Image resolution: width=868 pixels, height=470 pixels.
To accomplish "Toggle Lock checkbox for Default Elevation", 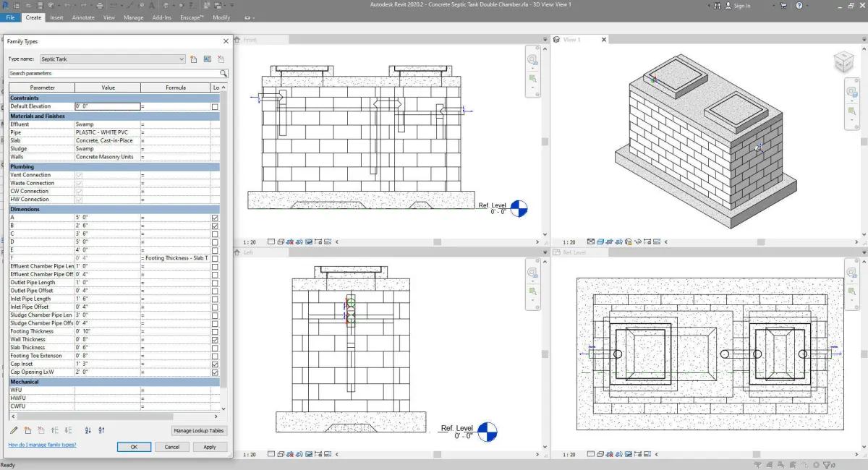I will pyautogui.click(x=215, y=106).
